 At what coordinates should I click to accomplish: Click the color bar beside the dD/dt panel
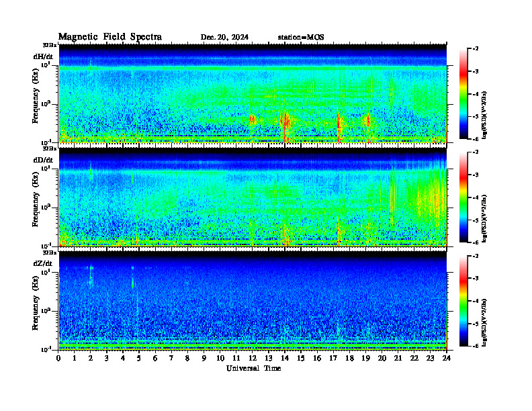coord(463,197)
